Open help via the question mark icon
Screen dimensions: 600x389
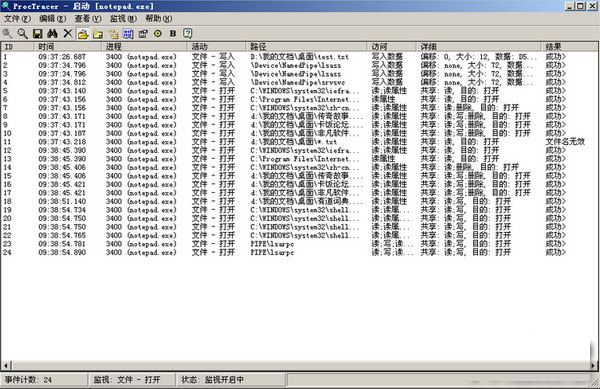click(188, 34)
